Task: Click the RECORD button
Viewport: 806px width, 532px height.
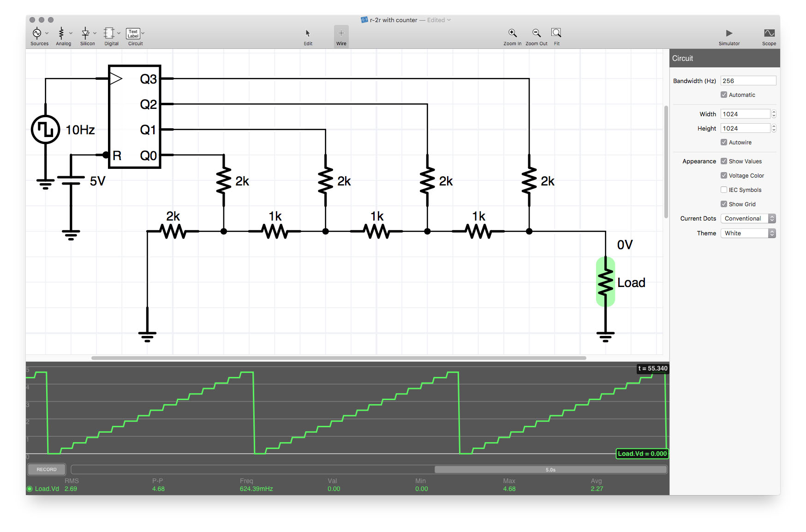Action: point(47,469)
